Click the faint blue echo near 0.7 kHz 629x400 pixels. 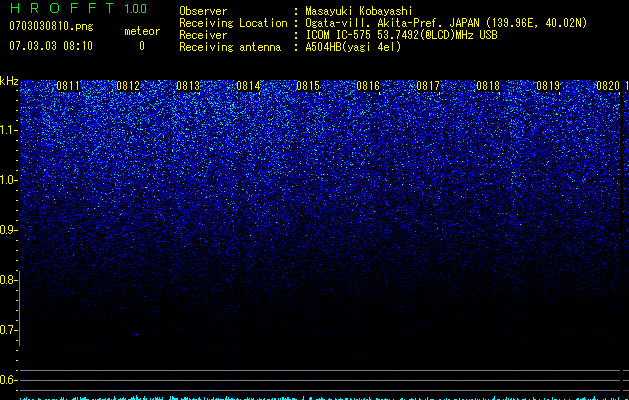tap(136, 335)
